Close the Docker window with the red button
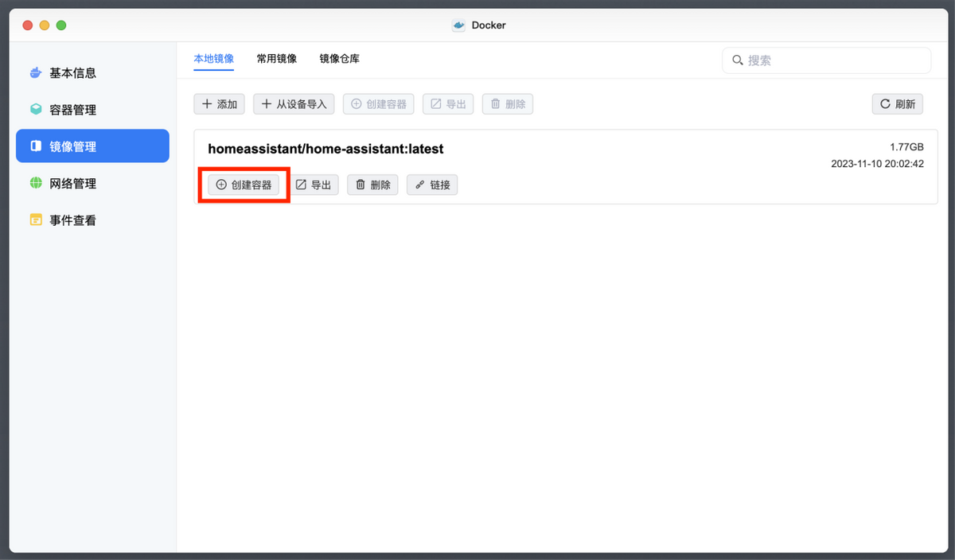The width and height of the screenshot is (955, 560). point(28,25)
